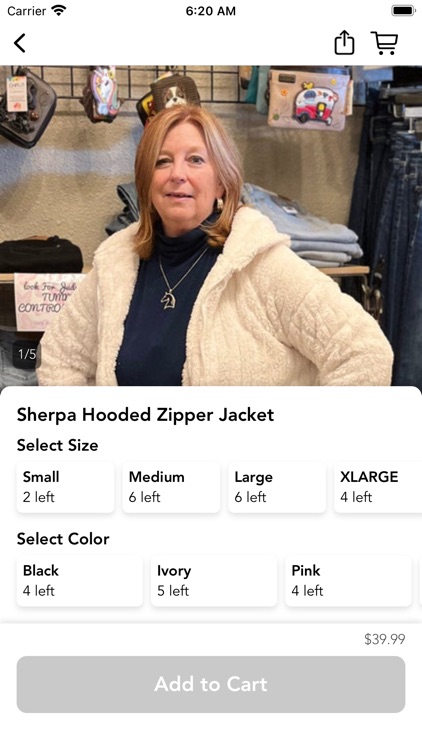Viewport: 422px width, 750px height.
Task: Select size Large
Action: click(277, 487)
